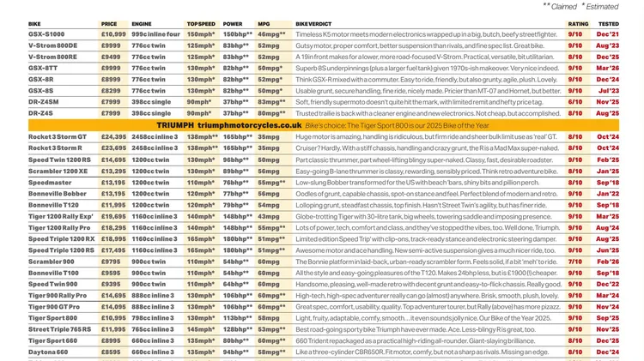
Task: Click the Rocket 3 Storm GT entry
Action: 58,136
